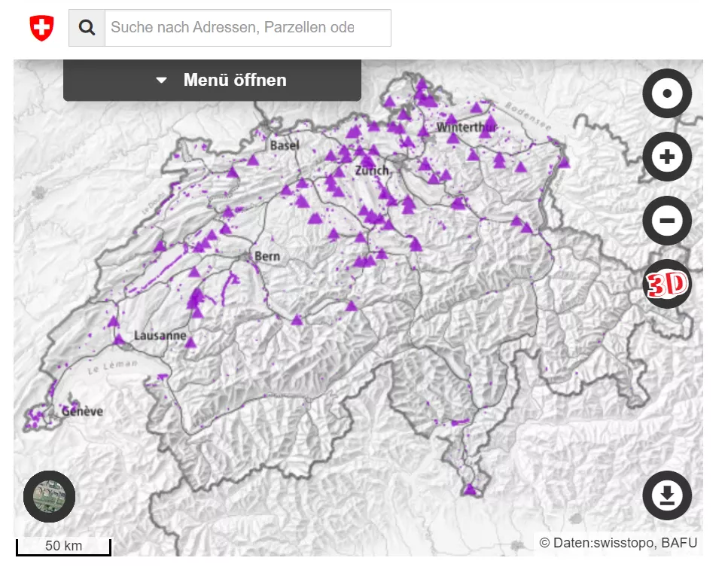The height and width of the screenshot is (570, 728).
Task: Focus the address and parcel search field
Action: [247, 28]
